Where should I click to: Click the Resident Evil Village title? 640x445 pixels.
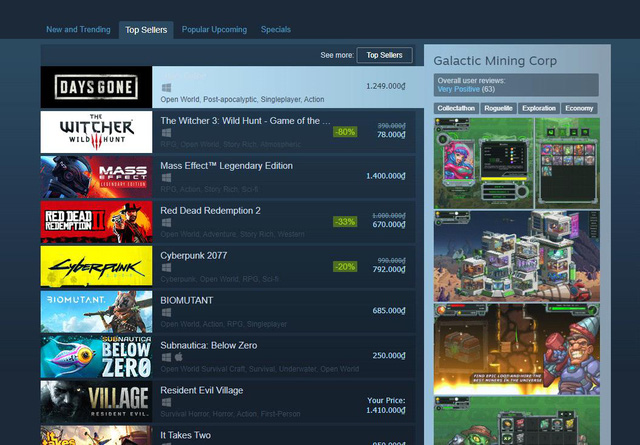[202, 390]
